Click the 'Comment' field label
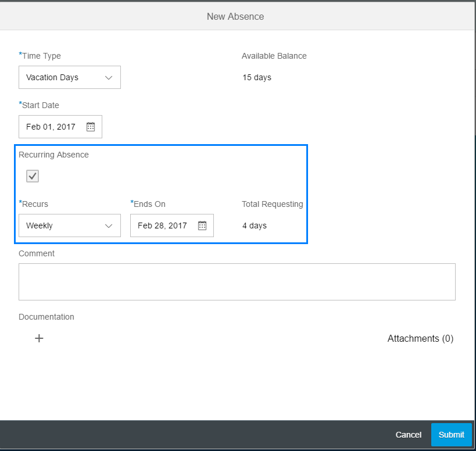 [x=37, y=253]
